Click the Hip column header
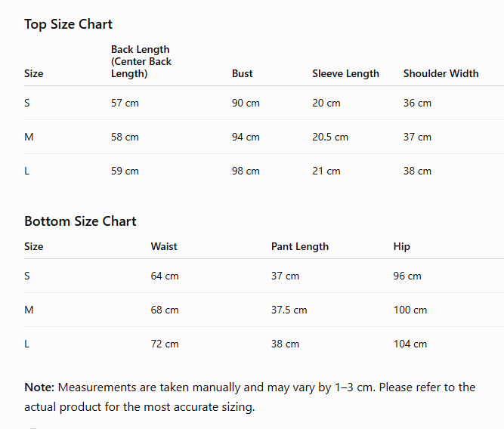The image size is (504, 429). 402,247
